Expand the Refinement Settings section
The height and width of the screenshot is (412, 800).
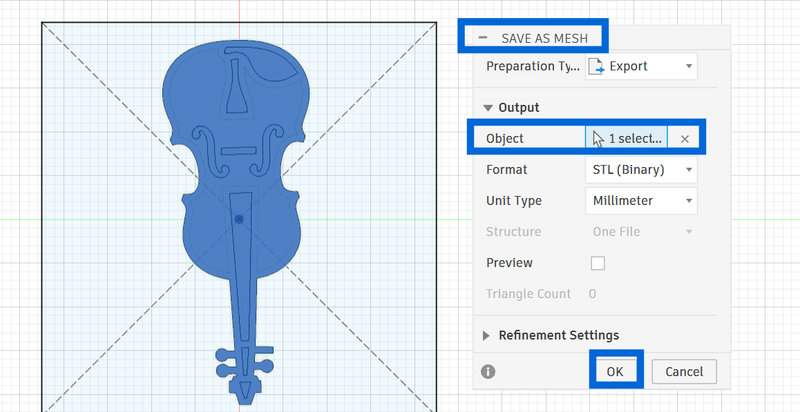(487, 336)
